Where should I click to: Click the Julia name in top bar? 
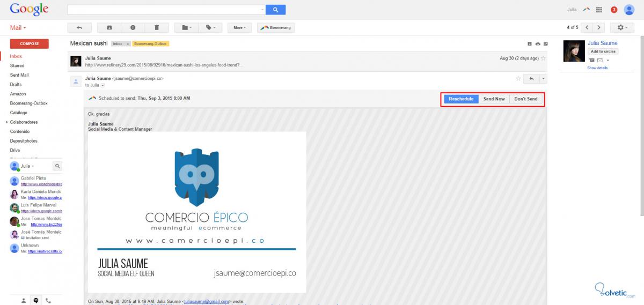(572, 10)
